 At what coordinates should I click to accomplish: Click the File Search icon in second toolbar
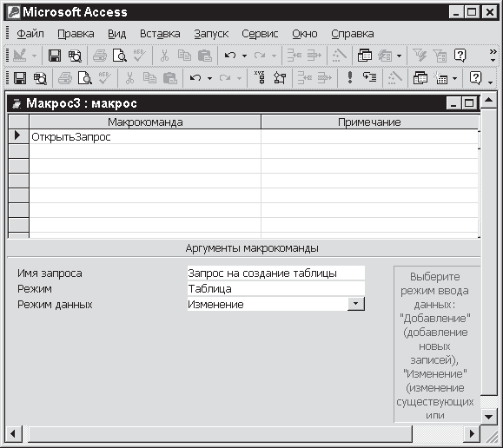coord(41,78)
